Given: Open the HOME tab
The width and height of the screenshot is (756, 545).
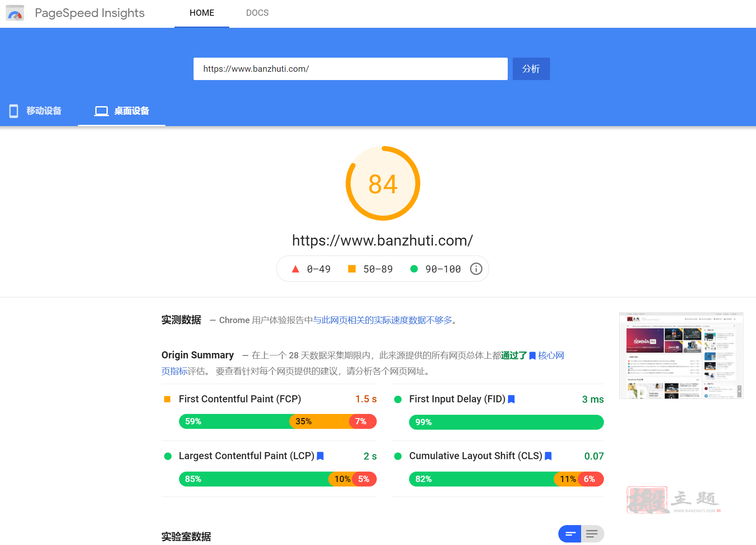Looking at the screenshot, I should click(202, 13).
